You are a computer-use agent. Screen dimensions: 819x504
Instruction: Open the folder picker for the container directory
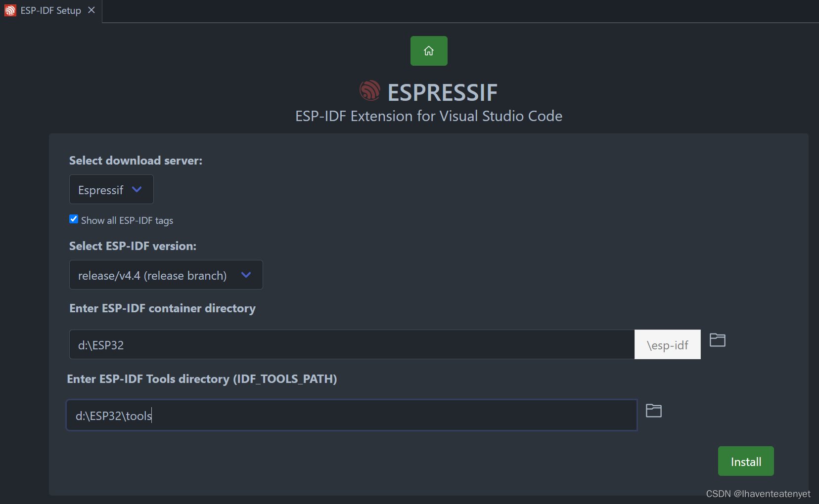point(717,339)
